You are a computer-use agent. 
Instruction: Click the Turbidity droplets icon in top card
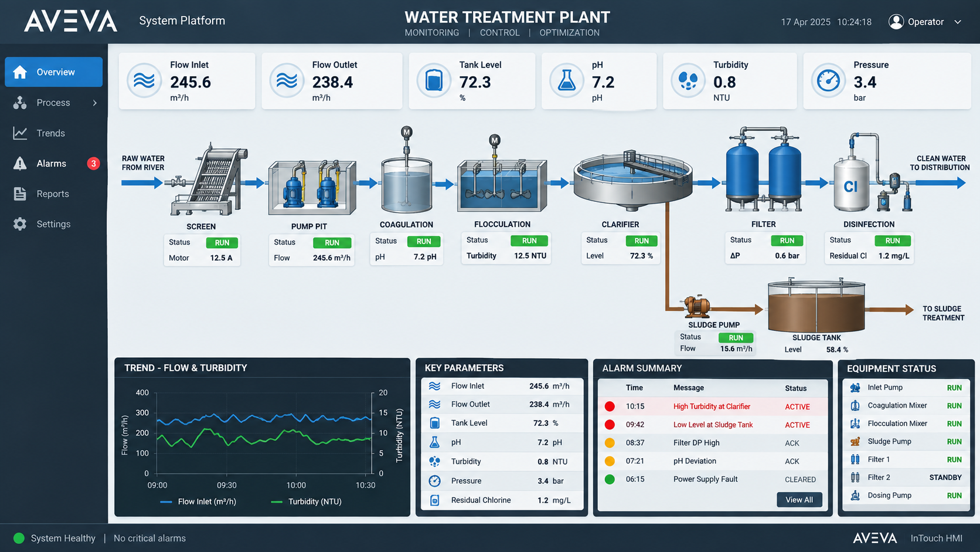[688, 80]
